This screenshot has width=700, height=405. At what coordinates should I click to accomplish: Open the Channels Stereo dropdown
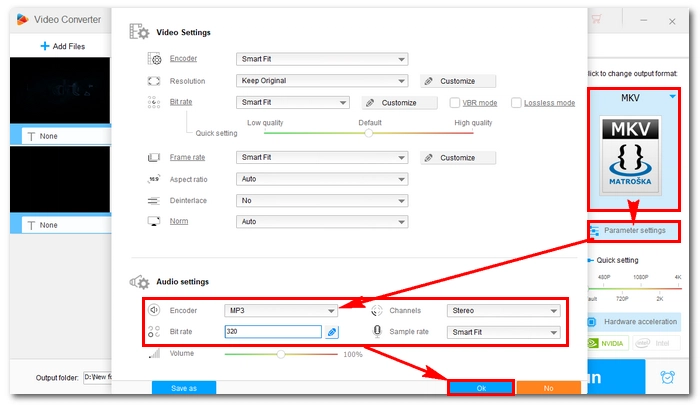point(504,310)
